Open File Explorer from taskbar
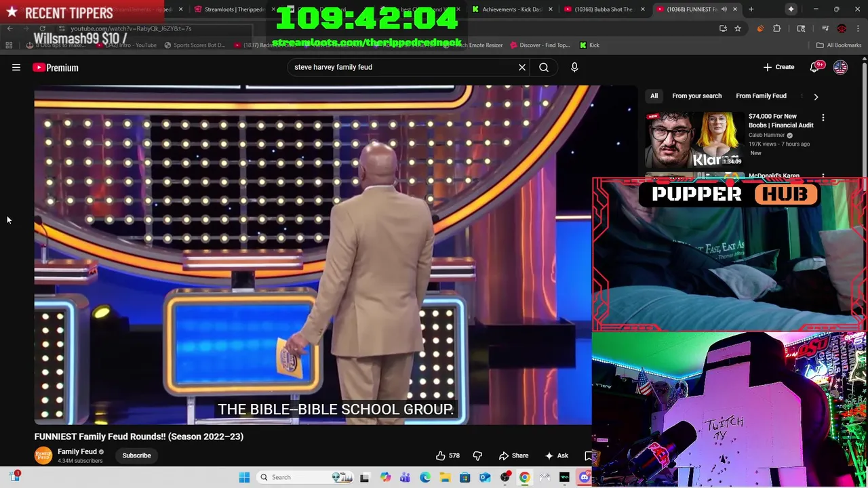Viewport: 868px width, 488px height. pyautogui.click(x=445, y=477)
